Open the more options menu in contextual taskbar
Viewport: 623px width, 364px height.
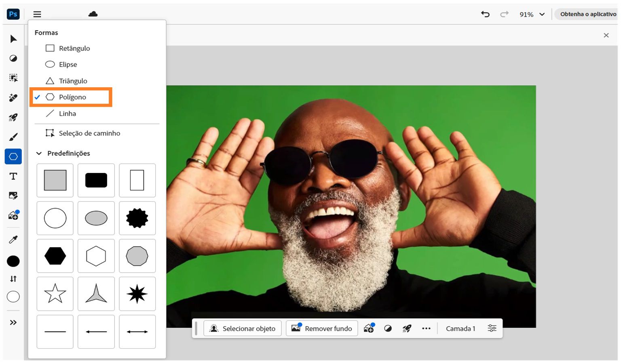(426, 328)
